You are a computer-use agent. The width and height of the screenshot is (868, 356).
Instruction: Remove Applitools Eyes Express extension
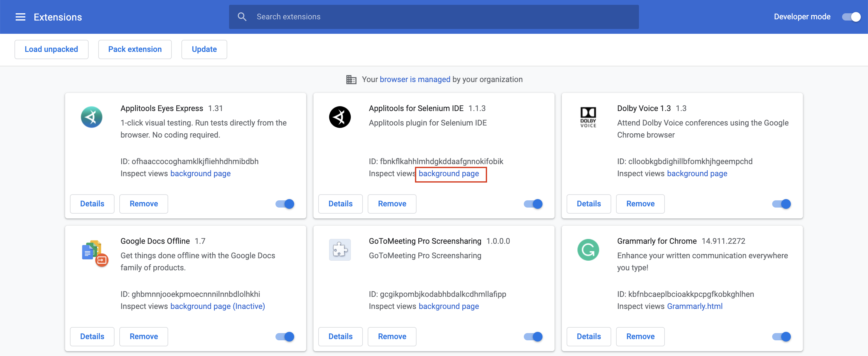(143, 204)
